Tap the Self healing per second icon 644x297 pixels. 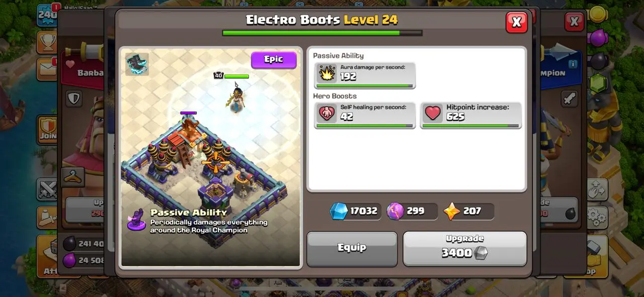tap(328, 114)
